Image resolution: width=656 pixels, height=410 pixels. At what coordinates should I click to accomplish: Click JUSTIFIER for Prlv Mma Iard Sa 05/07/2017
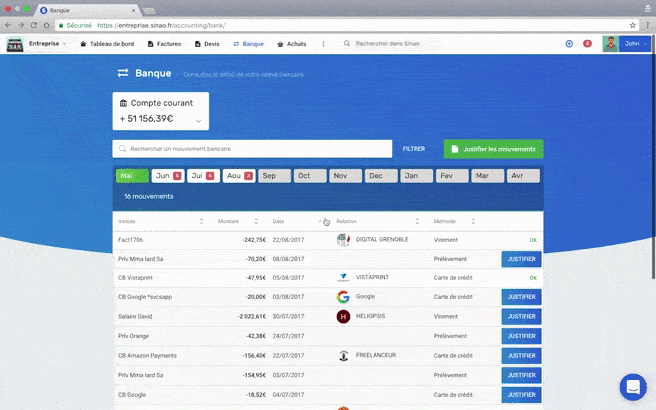point(521,375)
